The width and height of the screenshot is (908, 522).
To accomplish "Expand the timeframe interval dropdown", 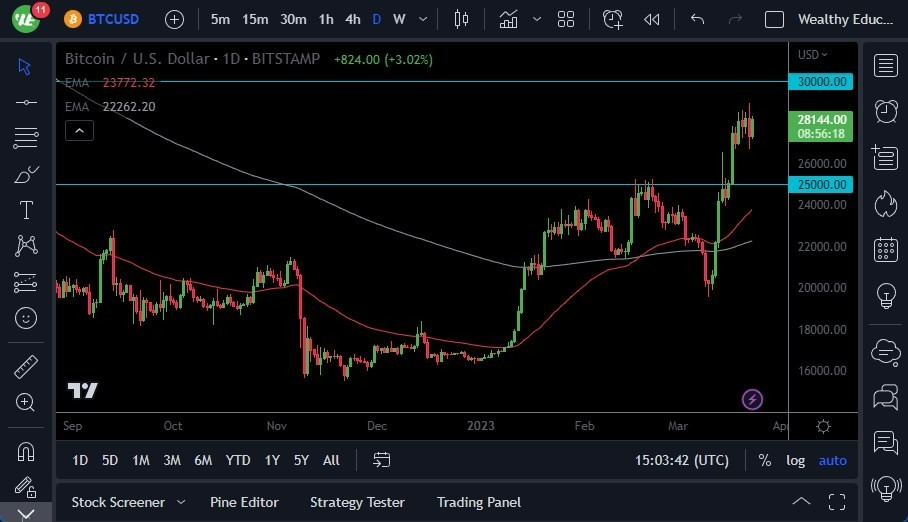I will pyautogui.click(x=423, y=19).
